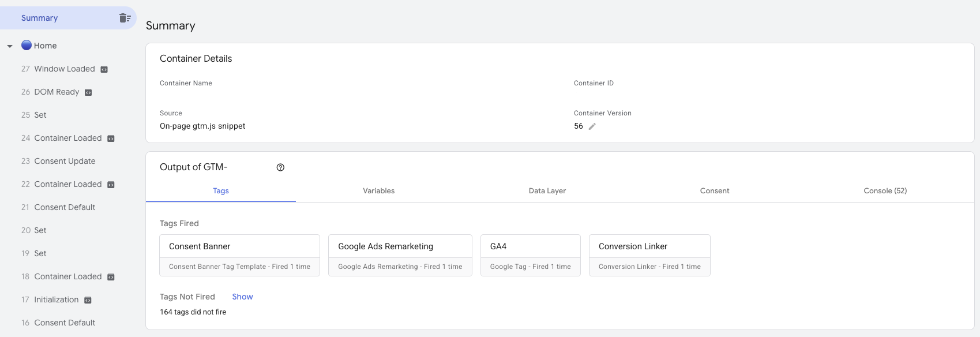Click the code icon beside Initialization event
Image resolution: width=980 pixels, height=337 pixels.
click(x=88, y=300)
